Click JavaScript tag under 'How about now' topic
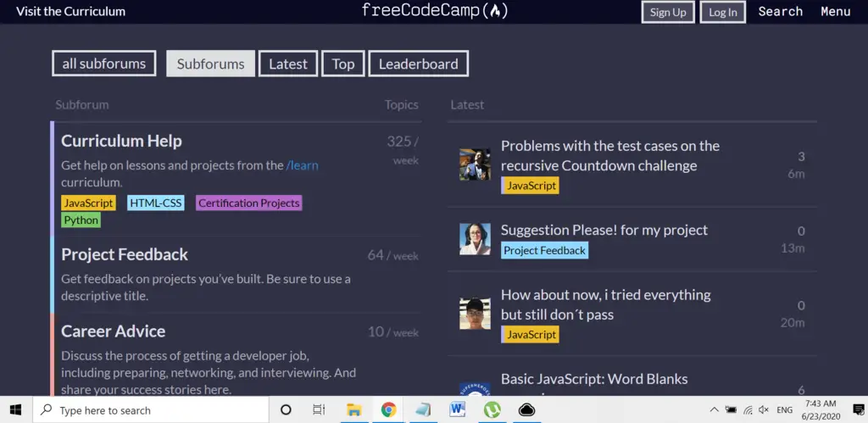The height and width of the screenshot is (423, 868). coord(531,334)
